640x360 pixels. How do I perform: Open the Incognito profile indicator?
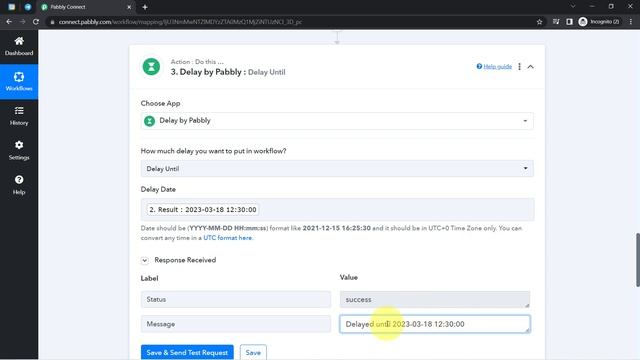599,22
